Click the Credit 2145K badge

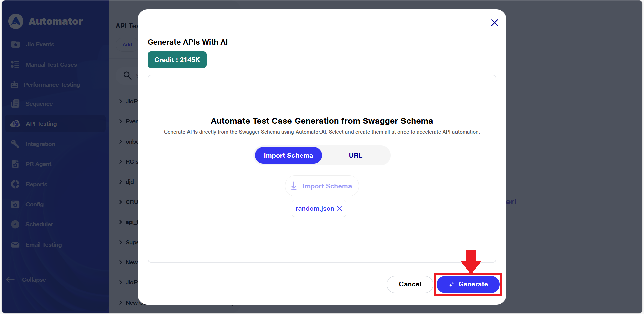point(177,60)
